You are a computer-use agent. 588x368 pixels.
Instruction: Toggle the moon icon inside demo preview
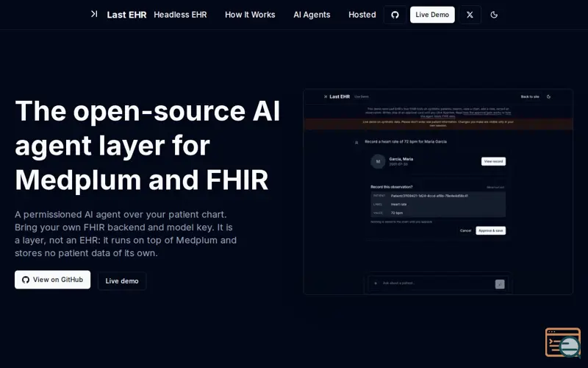click(x=548, y=97)
